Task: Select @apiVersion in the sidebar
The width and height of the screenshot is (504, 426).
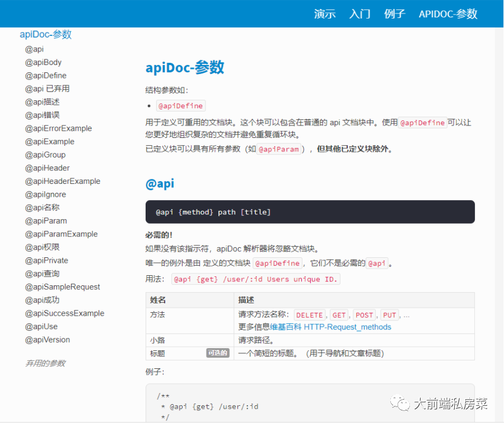Action: 48,339
